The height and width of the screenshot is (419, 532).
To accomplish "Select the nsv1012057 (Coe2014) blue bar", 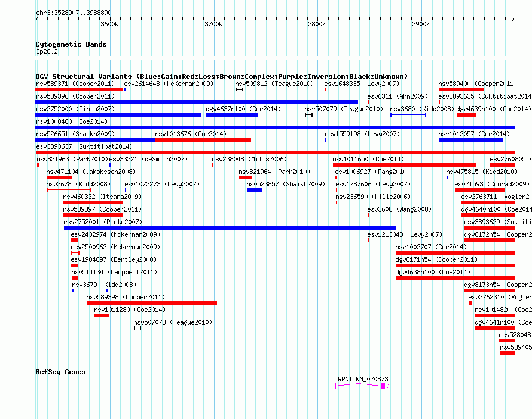I will [x=471, y=140].
